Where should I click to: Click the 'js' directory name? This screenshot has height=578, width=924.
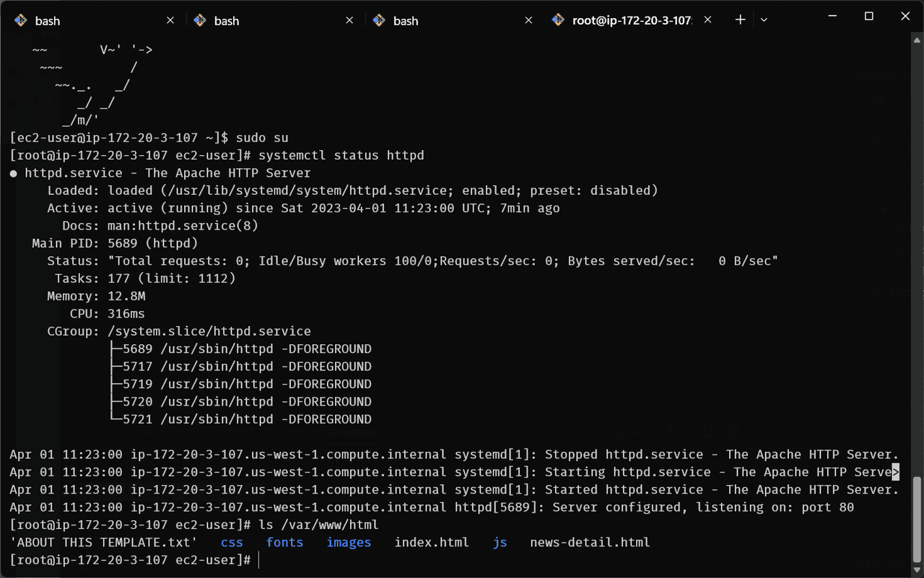coord(500,543)
